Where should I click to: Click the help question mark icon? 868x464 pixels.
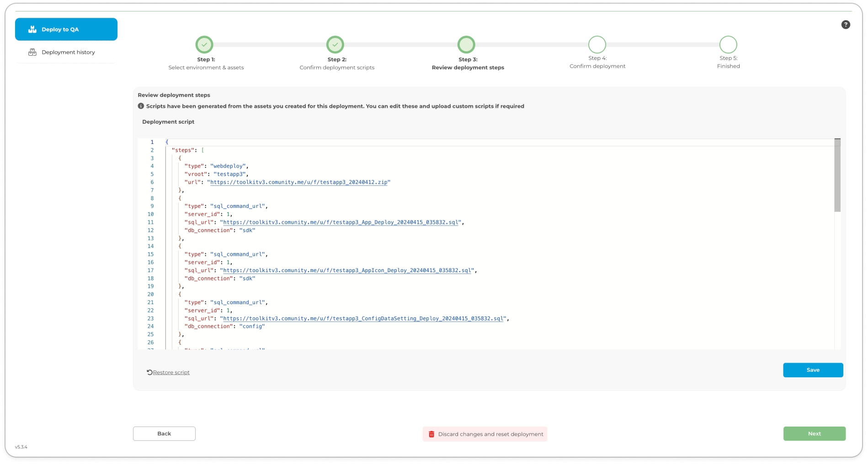tap(845, 25)
